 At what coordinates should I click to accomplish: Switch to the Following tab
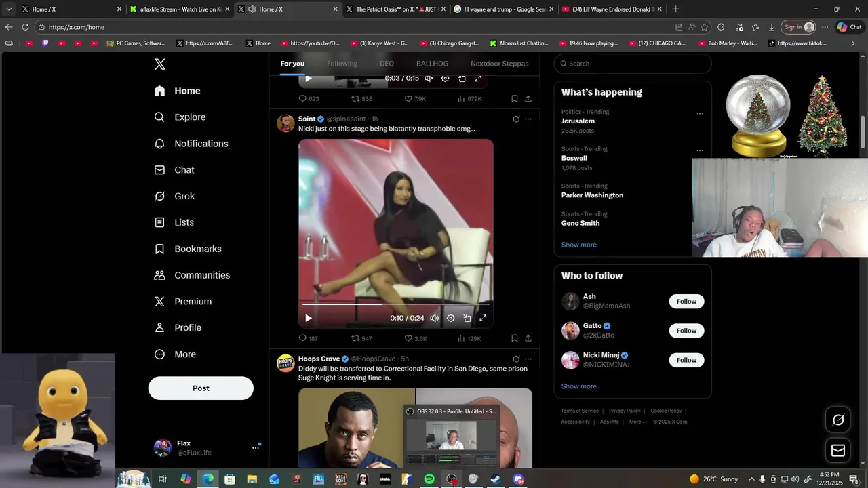342,64
